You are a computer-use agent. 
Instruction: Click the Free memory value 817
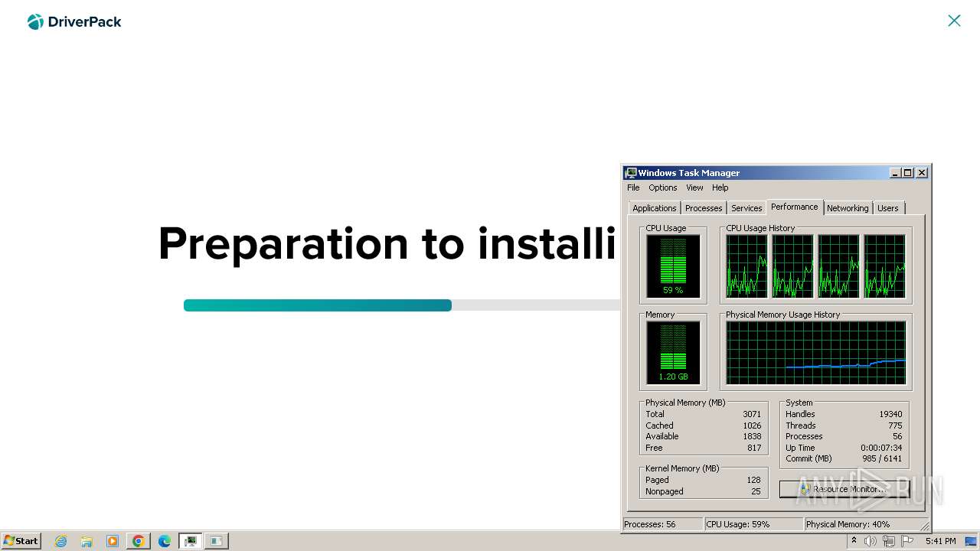click(x=754, y=448)
